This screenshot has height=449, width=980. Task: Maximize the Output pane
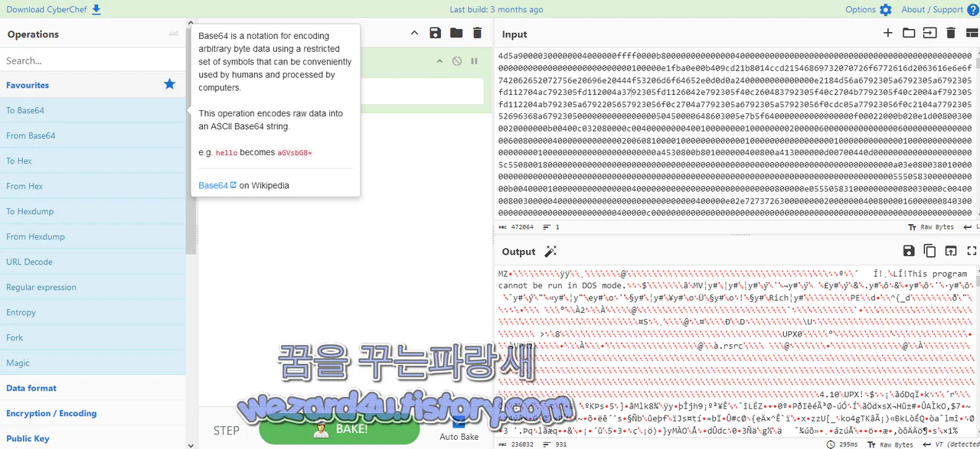[971, 251]
